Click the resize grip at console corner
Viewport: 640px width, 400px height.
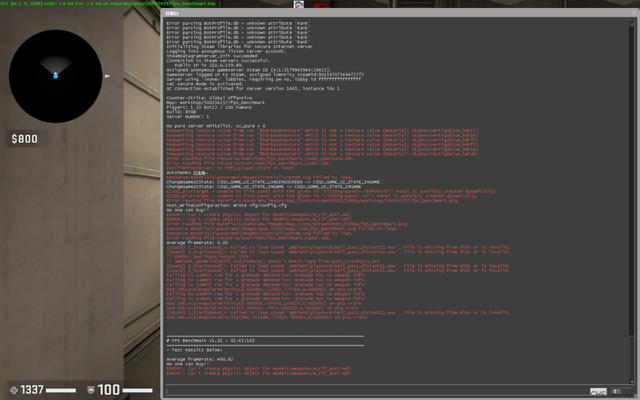pos(636,396)
